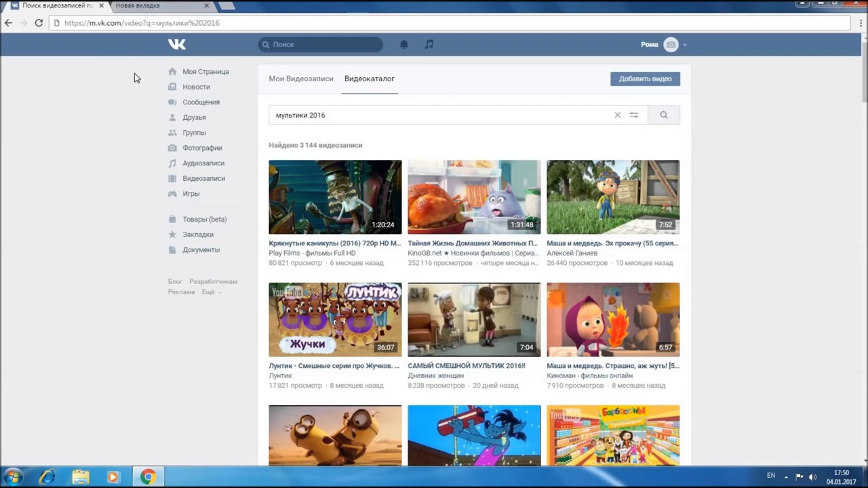Select the Поиск видеозаписей browser tab
Screen dimensions: 868x488
click(x=58, y=5)
